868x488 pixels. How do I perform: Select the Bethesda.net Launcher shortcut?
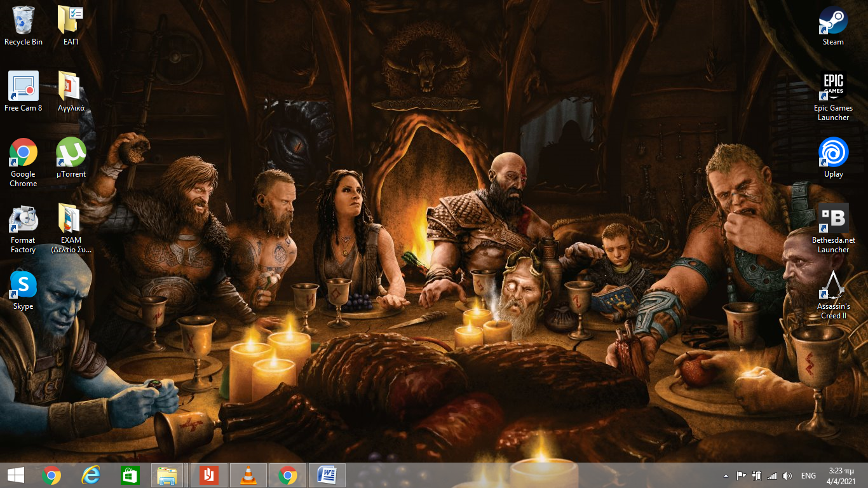pyautogui.click(x=833, y=229)
